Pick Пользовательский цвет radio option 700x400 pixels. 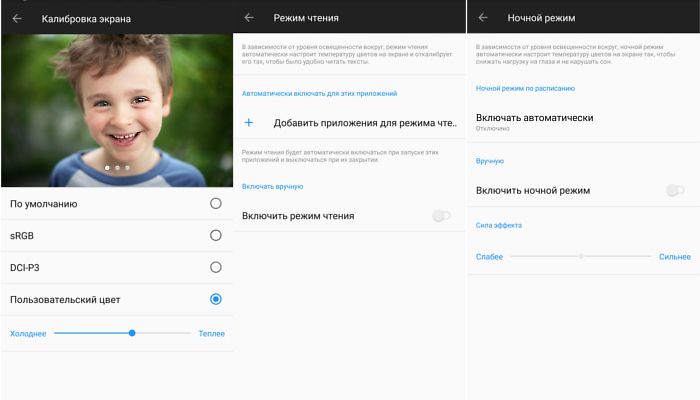click(215, 299)
